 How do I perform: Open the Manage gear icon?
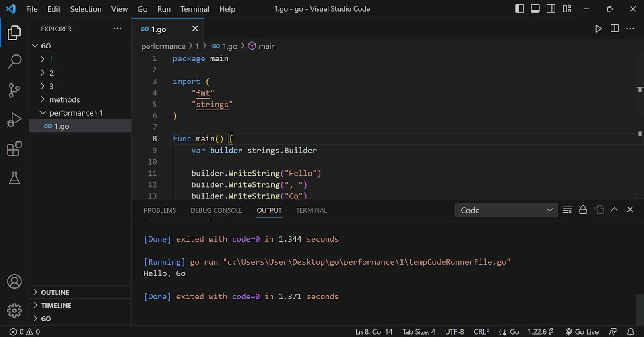[14, 310]
